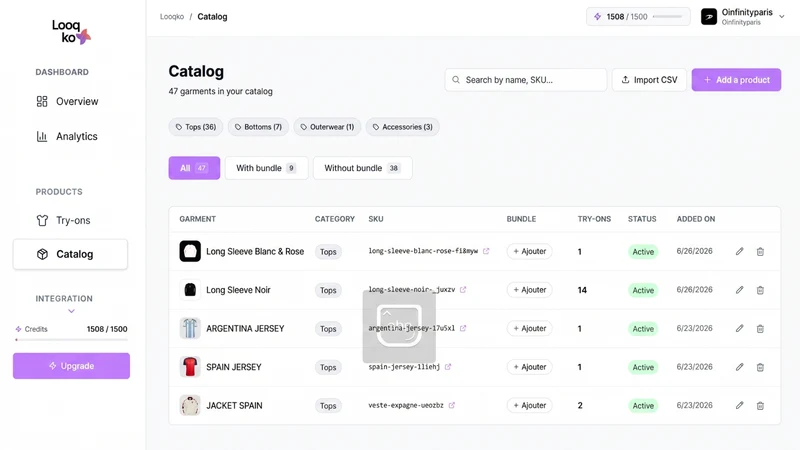Click the Looqko logo
800x450 pixels.
click(71, 32)
